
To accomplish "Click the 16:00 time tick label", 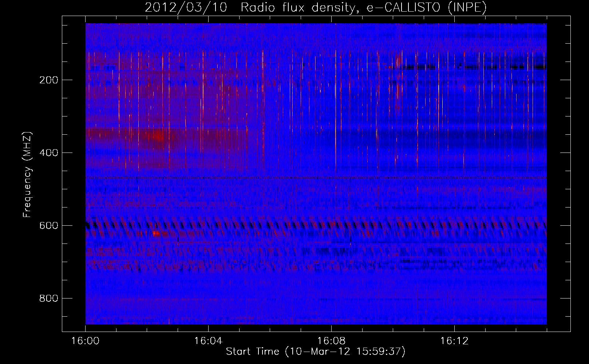I will [x=85, y=341].
